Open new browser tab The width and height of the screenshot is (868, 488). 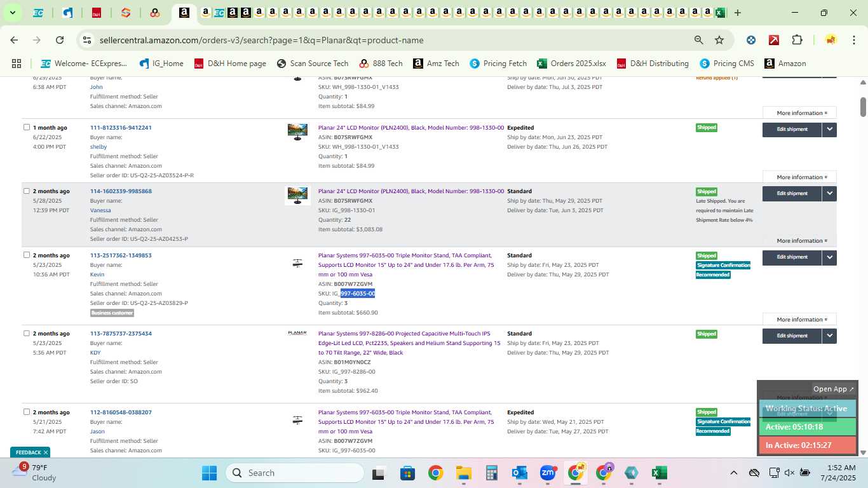[x=737, y=13]
